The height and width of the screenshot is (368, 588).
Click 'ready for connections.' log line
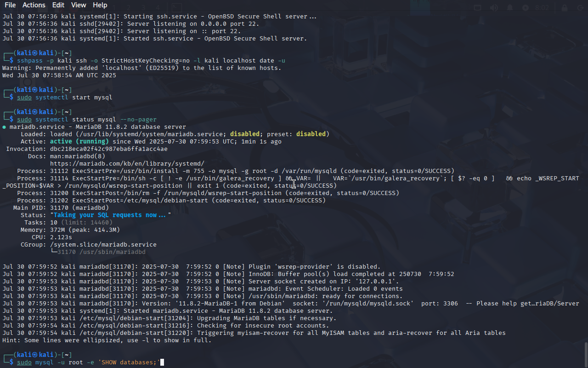(203, 296)
